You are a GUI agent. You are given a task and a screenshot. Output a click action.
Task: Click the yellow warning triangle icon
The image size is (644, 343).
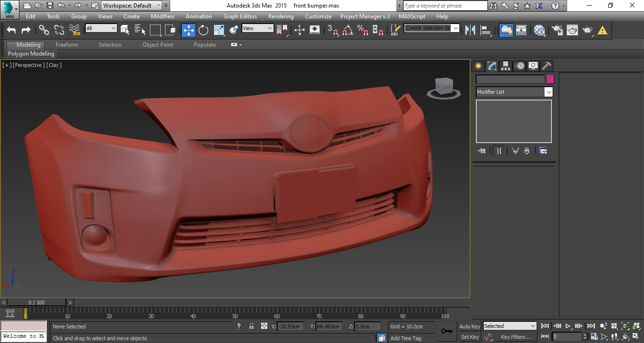[603, 30]
